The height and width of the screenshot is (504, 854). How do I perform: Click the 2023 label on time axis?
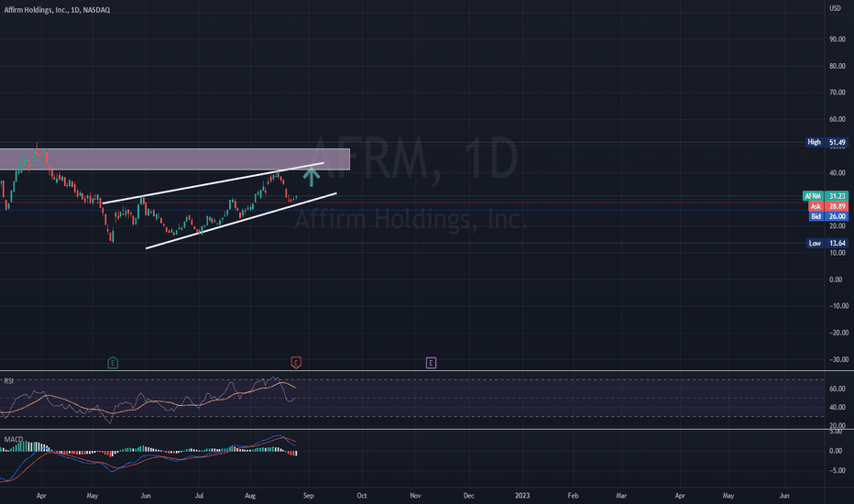tap(521, 496)
